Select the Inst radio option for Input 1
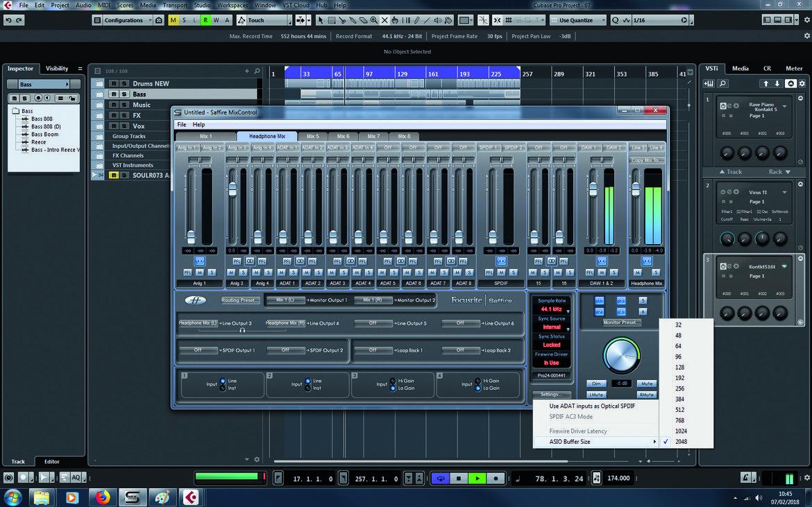Viewport: 812px width, 507px height. pyautogui.click(x=223, y=388)
